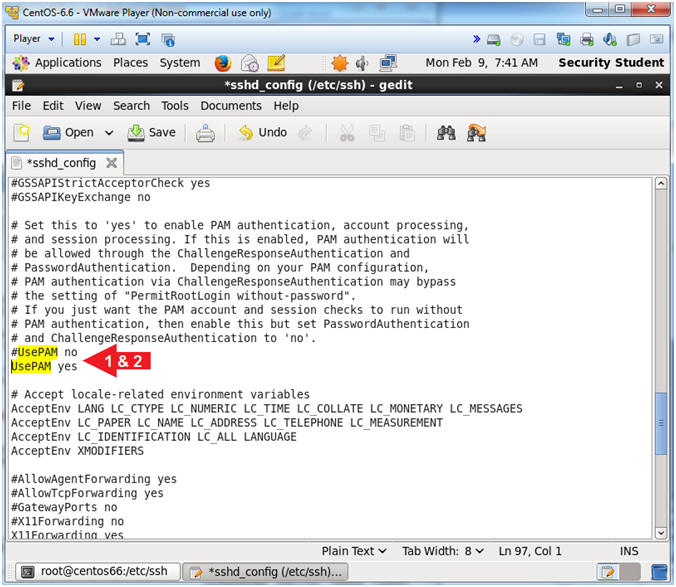Click the Print icon in gedit toolbar
Screen dimensions: 676x587
tap(205, 133)
